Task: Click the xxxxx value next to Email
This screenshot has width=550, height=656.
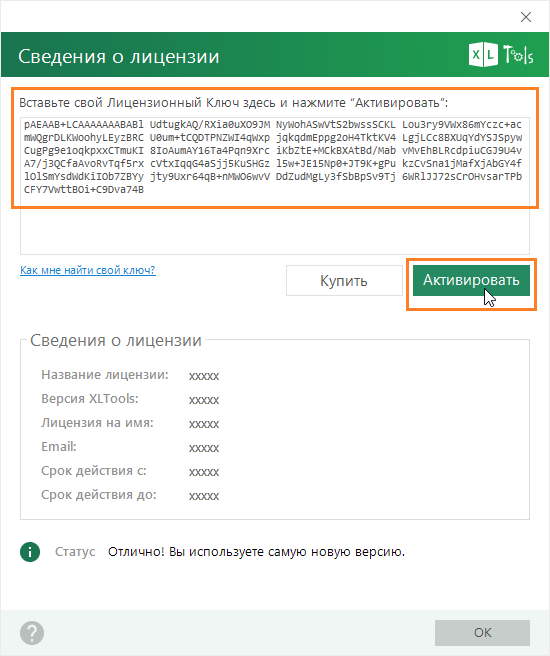Action: tap(204, 448)
